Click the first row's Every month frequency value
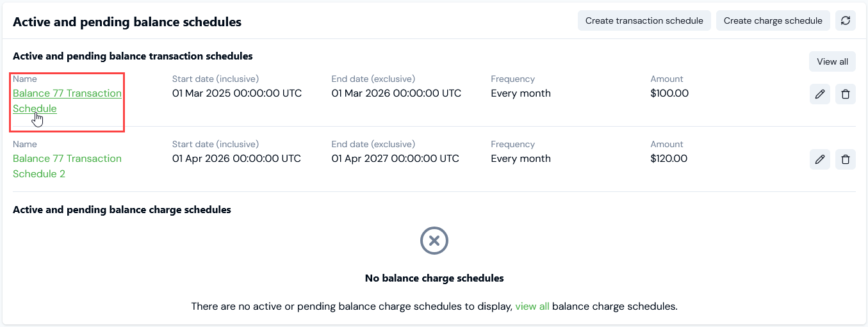The height and width of the screenshot is (327, 868). pos(521,93)
